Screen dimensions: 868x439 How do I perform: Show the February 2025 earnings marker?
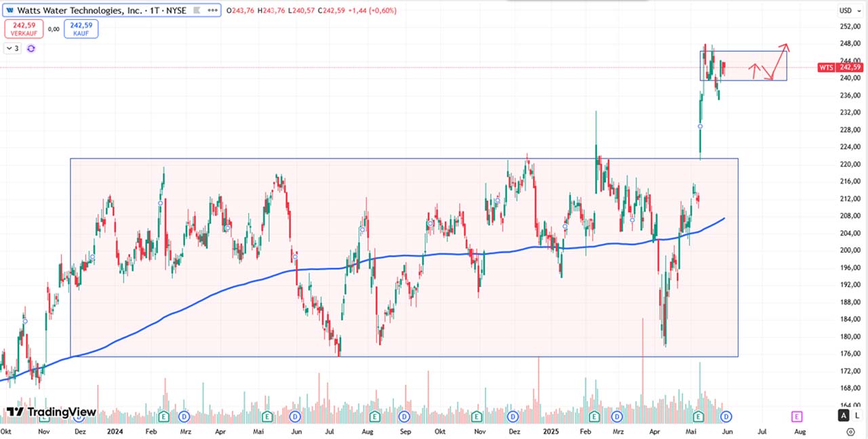coord(595,415)
